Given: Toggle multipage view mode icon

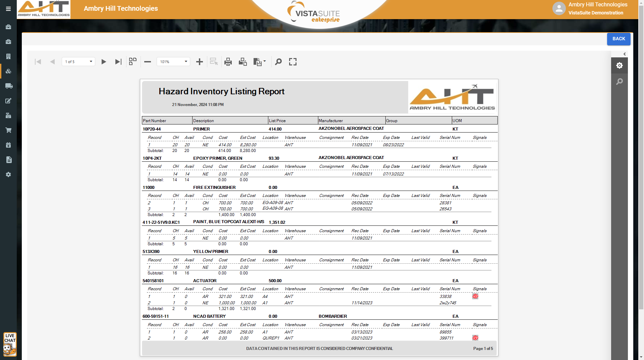Looking at the screenshot, I should (133, 61).
